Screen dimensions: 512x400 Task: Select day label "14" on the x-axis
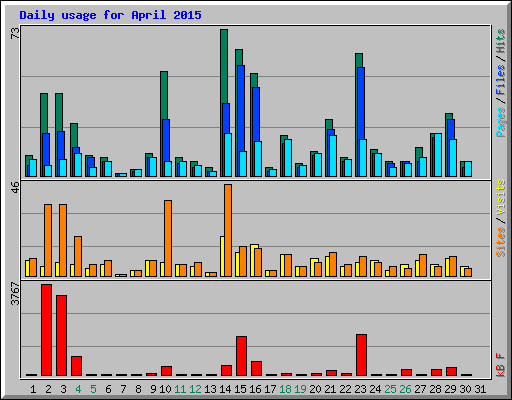tap(225, 389)
